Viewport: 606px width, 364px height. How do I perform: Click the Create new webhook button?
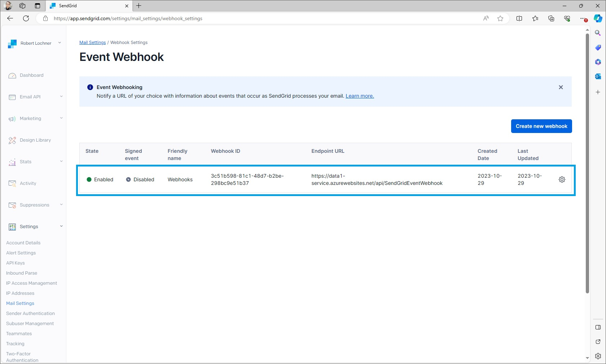[x=541, y=126]
